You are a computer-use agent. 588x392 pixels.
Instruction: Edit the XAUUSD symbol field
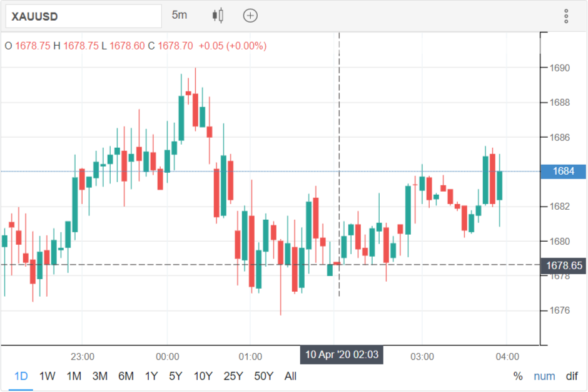(x=84, y=16)
